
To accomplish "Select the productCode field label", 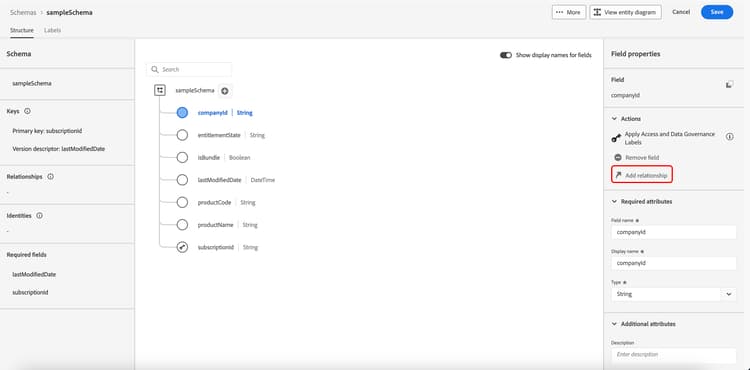I will (x=214, y=203).
